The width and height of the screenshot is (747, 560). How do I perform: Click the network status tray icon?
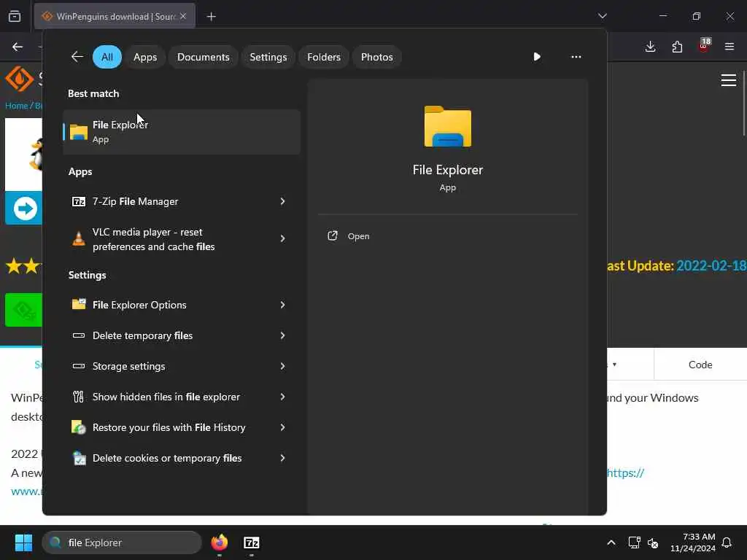click(x=634, y=542)
